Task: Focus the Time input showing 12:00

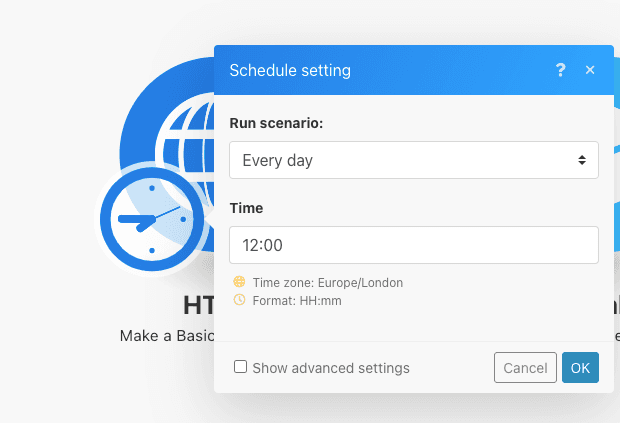Action: pyautogui.click(x=413, y=245)
